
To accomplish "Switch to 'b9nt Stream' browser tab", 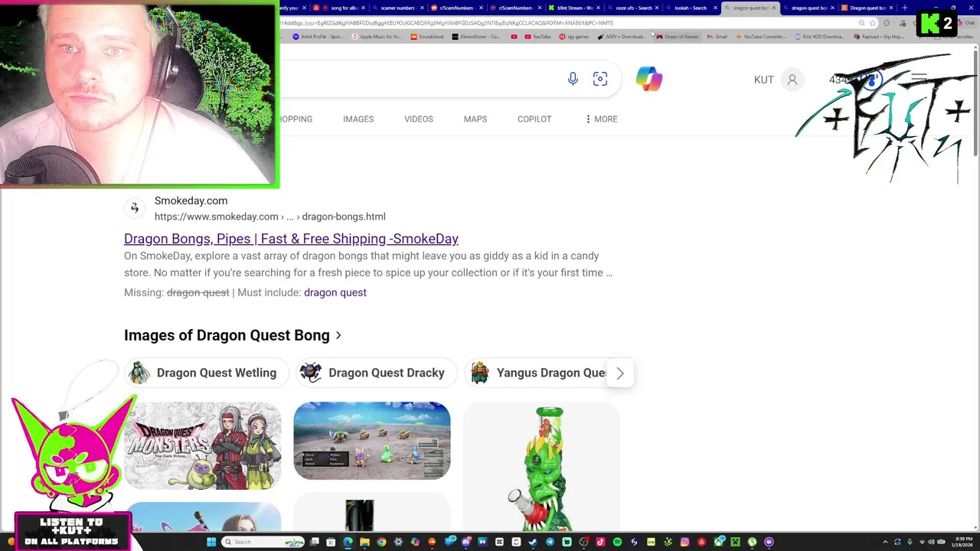I will click(575, 8).
